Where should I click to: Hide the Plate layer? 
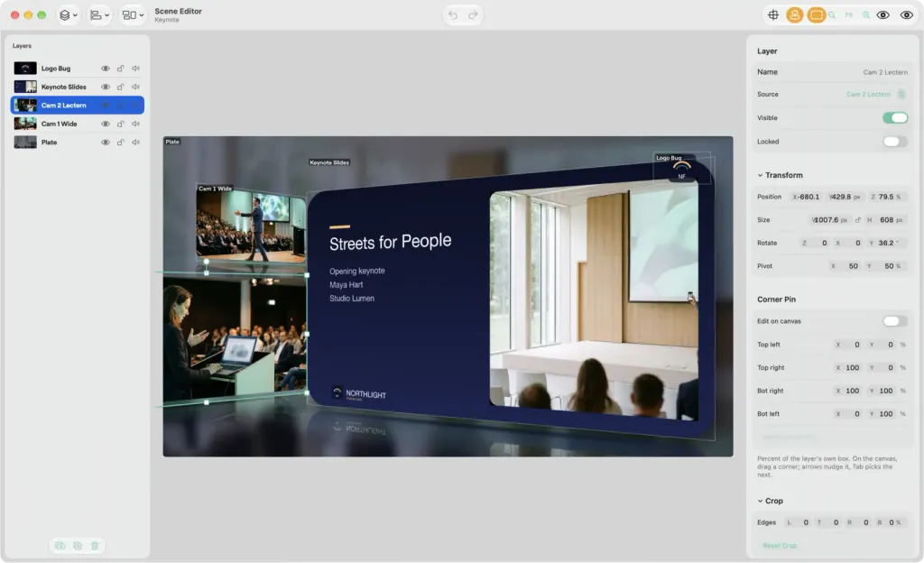[x=106, y=143]
